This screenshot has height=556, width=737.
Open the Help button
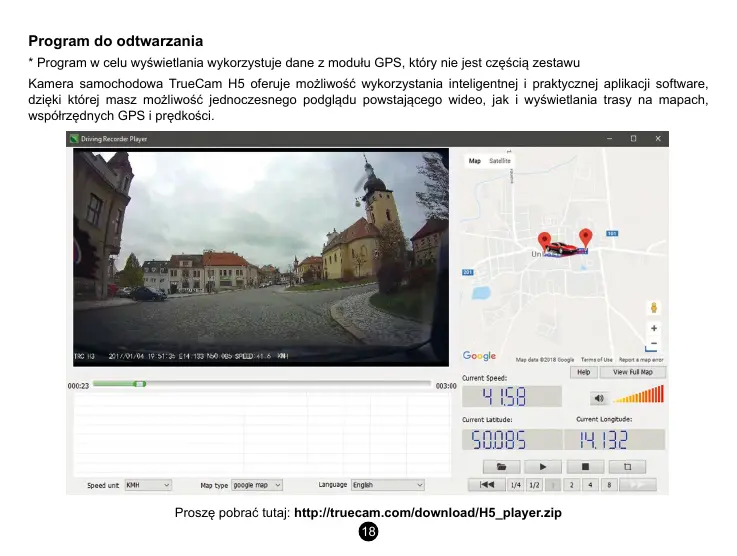coord(584,372)
